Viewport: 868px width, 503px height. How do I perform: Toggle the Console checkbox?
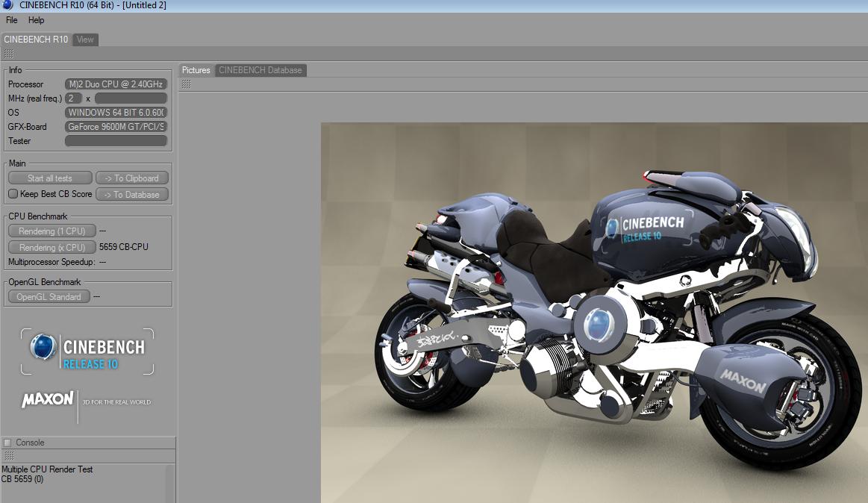pos(7,443)
